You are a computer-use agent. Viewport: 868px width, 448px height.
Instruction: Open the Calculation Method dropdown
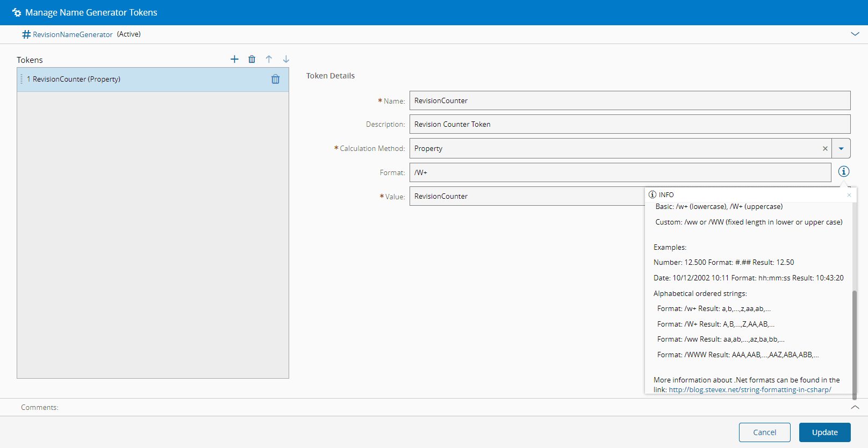[841, 149]
